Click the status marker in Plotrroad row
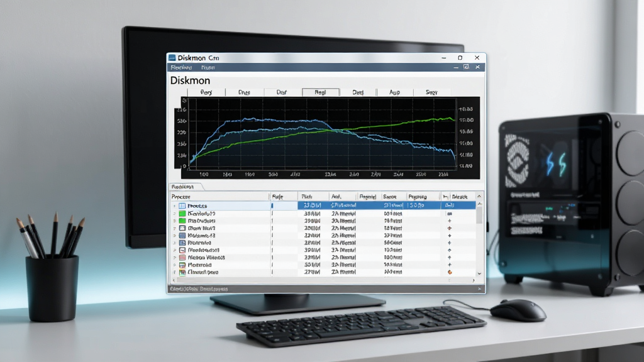Image resolution: width=644 pixels, height=362 pixels. [450, 265]
